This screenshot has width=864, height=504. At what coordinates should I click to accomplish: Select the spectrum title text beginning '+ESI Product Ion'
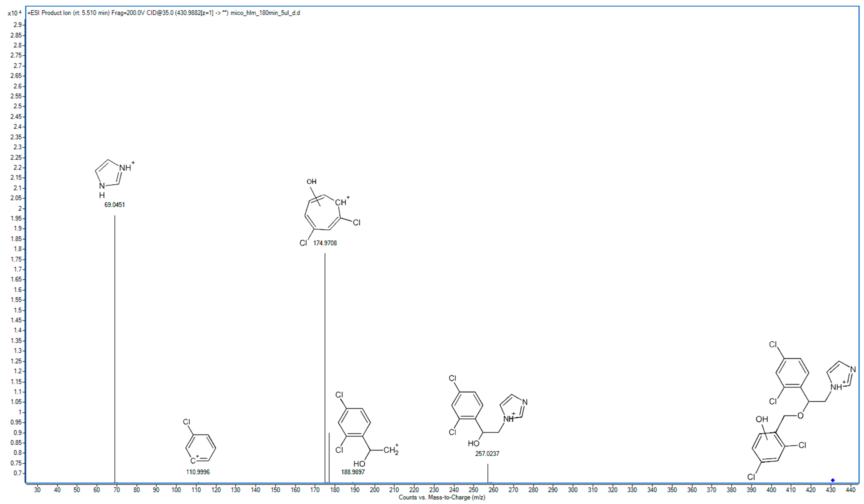click(x=163, y=13)
